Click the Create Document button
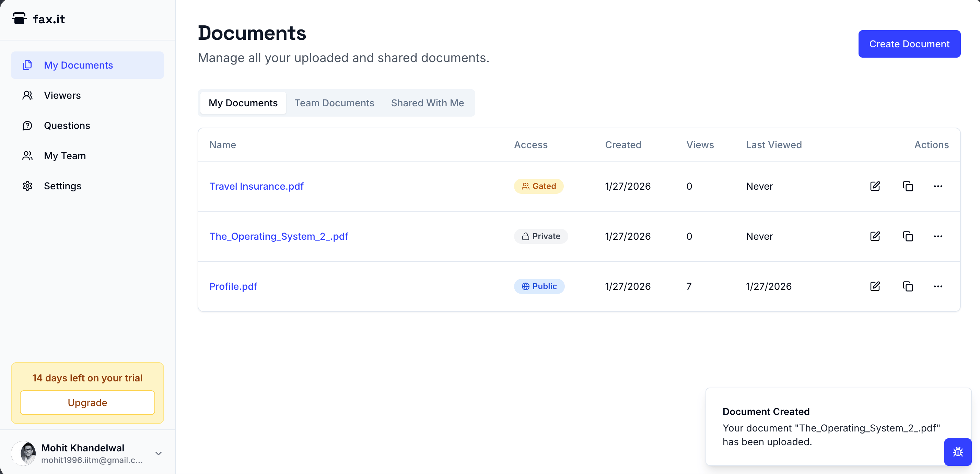Image resolution: width=980 pixels, height=474 pixels. [909, 44]
